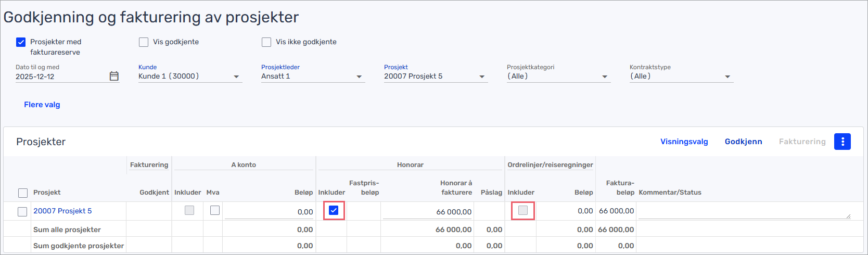
Task: Select the row checkbox for 20007 Prosjekt 5
Action: tap(22, 211)
